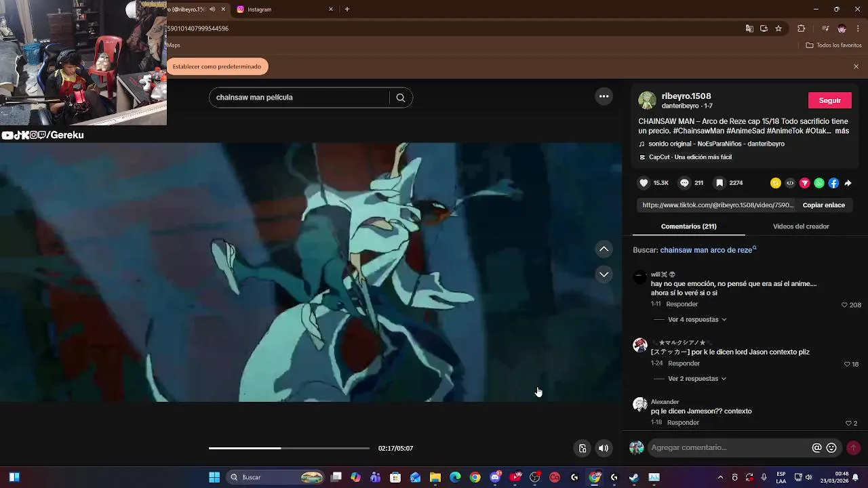Switch to 'Videos del creador' tab

[x=801, y=226]
